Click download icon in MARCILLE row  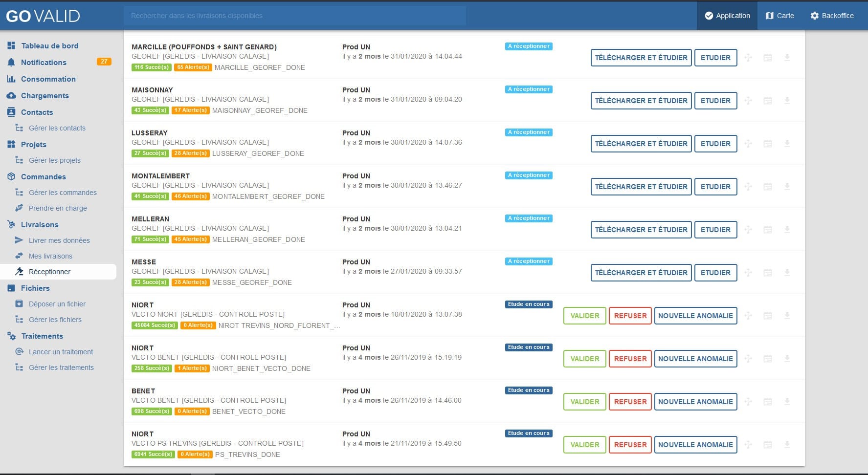pos(787,58)
